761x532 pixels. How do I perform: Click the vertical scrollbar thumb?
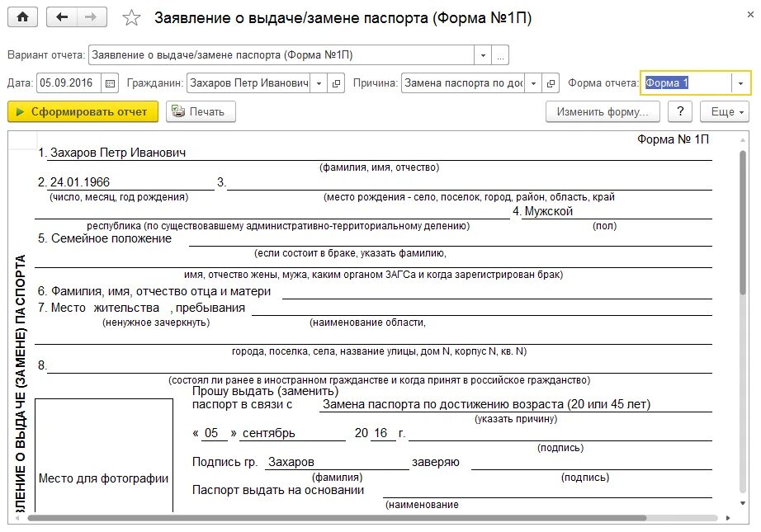[743, 223]
